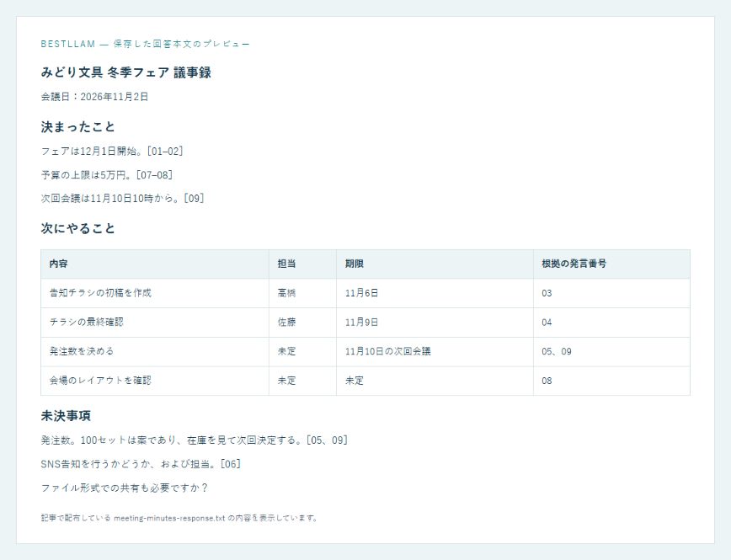Click 未定 deadline in 会場のレイアウト row
This screenshot has width=731, height=560.
pyautogui.click(x=435, y=381)
